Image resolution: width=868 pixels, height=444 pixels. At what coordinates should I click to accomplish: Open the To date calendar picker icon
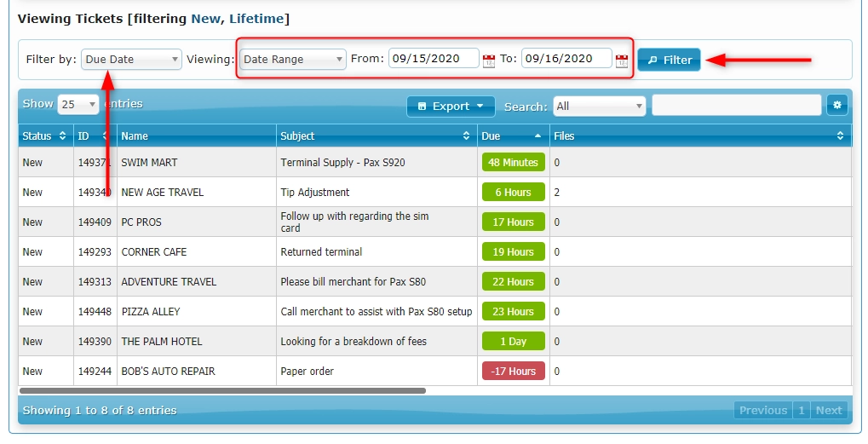pyautogui.click(x=622, y=61)
